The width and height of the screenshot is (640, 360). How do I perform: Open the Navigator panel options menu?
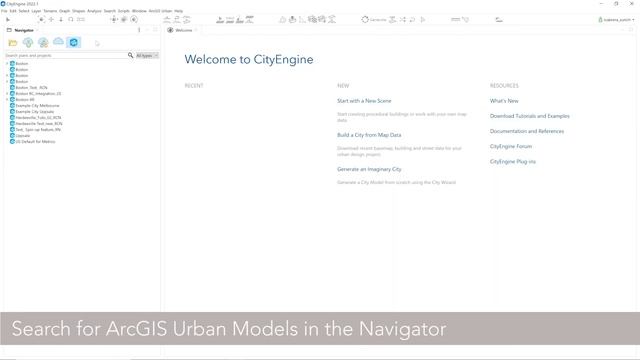point(139,30)
